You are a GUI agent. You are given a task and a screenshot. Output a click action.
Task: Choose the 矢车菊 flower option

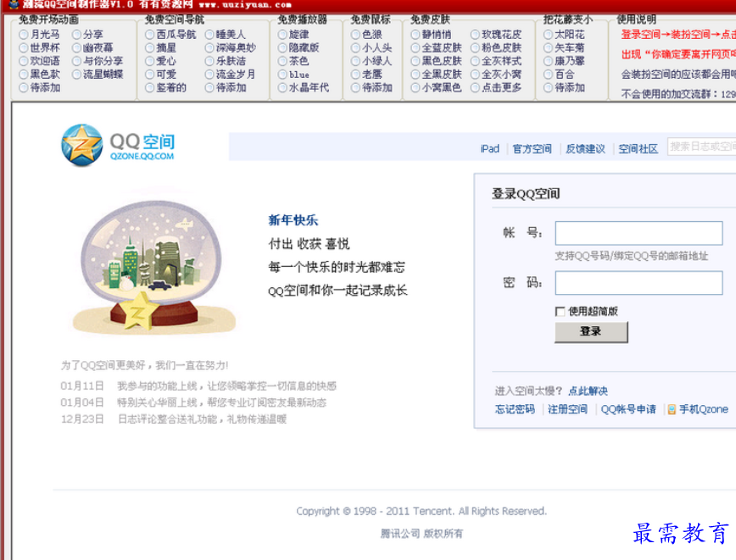[548, 47]
